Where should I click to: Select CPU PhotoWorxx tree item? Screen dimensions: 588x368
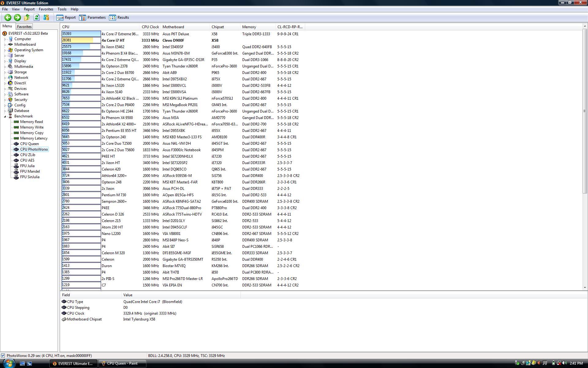[34, 149]
